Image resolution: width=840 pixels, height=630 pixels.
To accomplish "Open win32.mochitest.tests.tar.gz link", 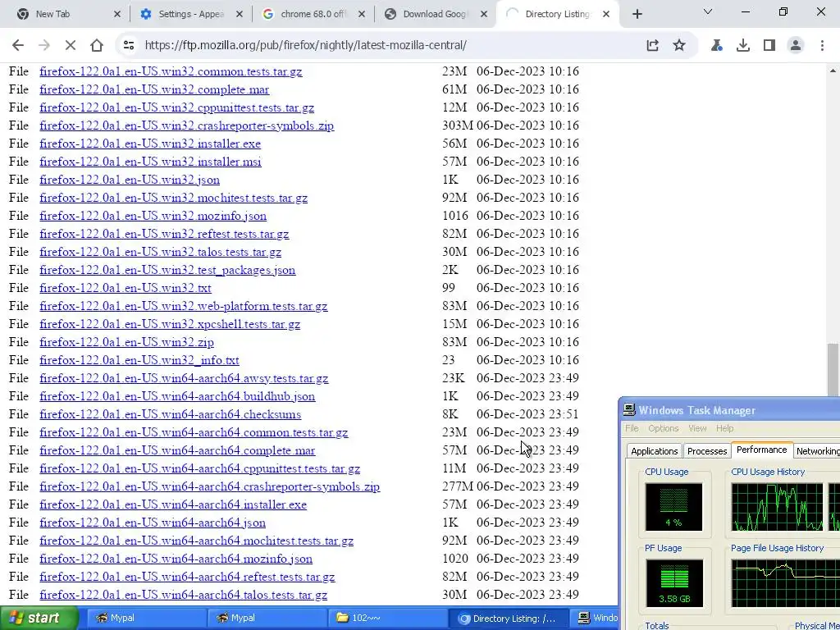I will 174,199.
